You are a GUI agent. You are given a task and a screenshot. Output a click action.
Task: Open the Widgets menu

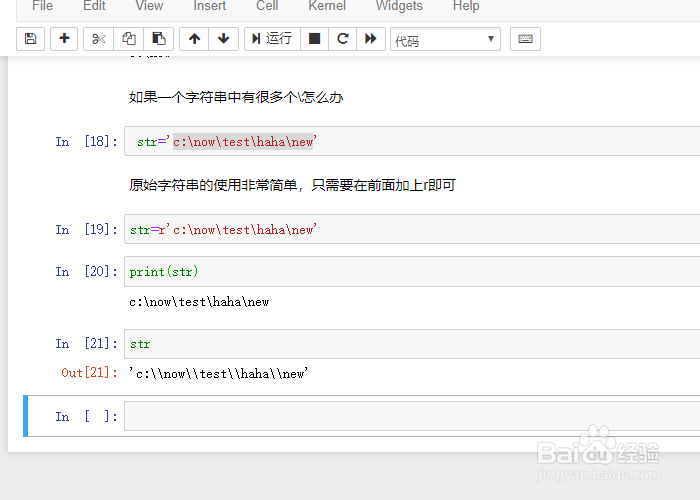[x=399, y=6]
